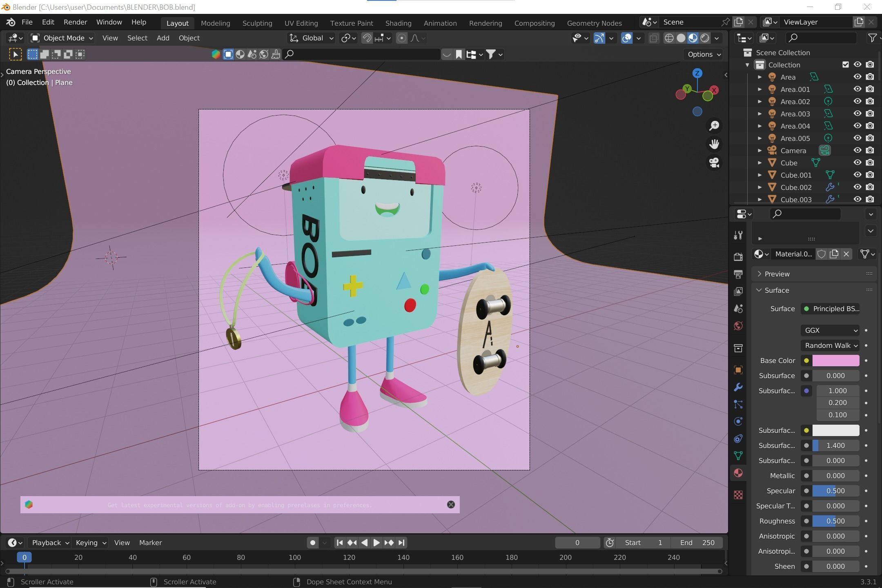
Task: Open the Object Data properties tab
Action: pyautogui.click(x=738, y=456)
